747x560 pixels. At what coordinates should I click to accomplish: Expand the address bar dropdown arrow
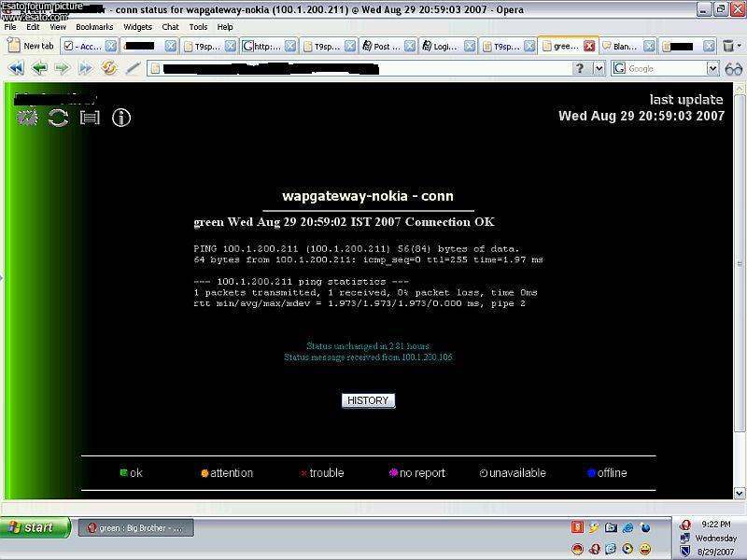pos(599,68)
